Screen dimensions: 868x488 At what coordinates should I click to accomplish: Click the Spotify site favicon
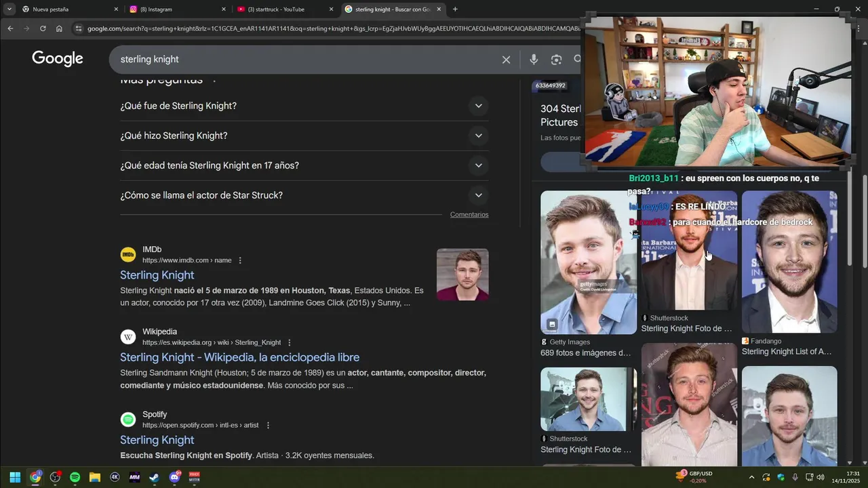pyautogui.click(x=128, y=420)
